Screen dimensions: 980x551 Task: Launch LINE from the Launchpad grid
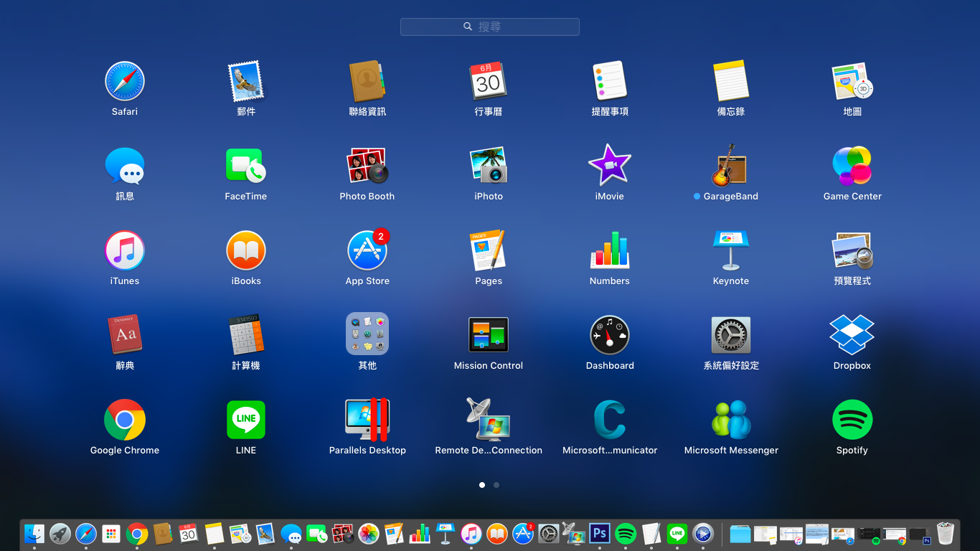coord(246,420)
